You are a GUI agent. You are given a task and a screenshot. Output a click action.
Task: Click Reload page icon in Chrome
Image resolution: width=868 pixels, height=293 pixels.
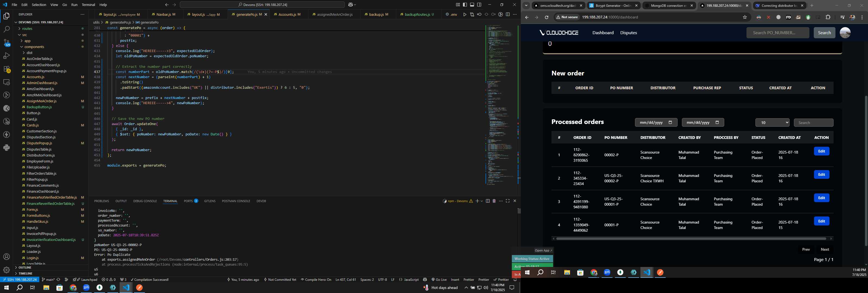(x=547, y=17)
